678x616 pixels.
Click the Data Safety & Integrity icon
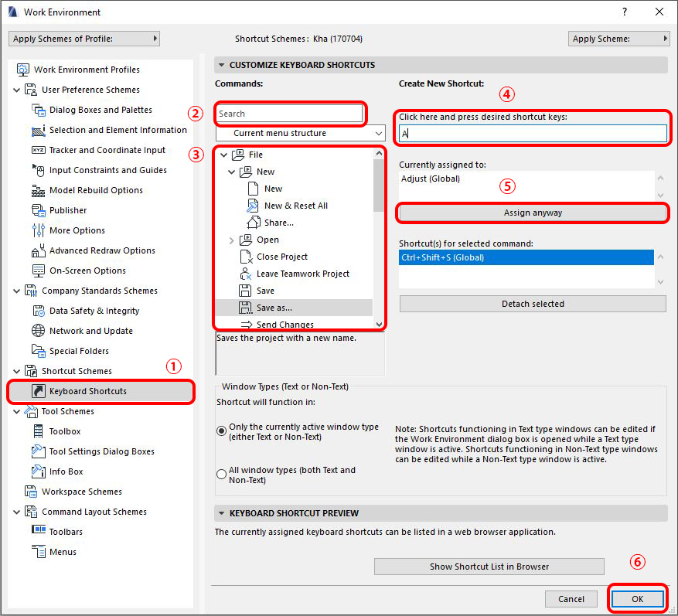point(39,311)
